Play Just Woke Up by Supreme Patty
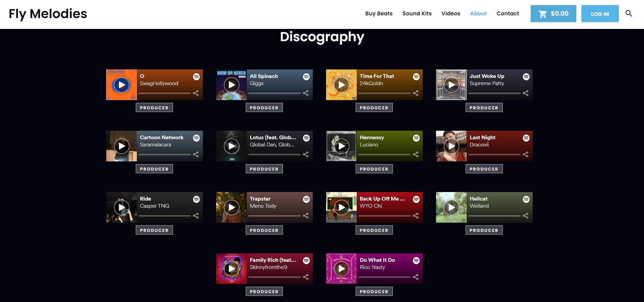The height and width of the screenshot is (302, 644). coord(451,85)
